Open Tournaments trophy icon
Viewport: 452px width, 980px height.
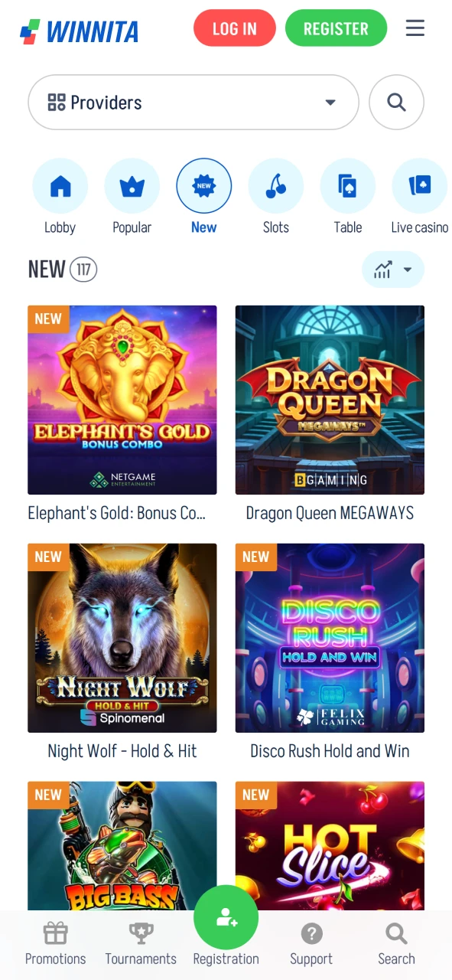pos(141,933)
